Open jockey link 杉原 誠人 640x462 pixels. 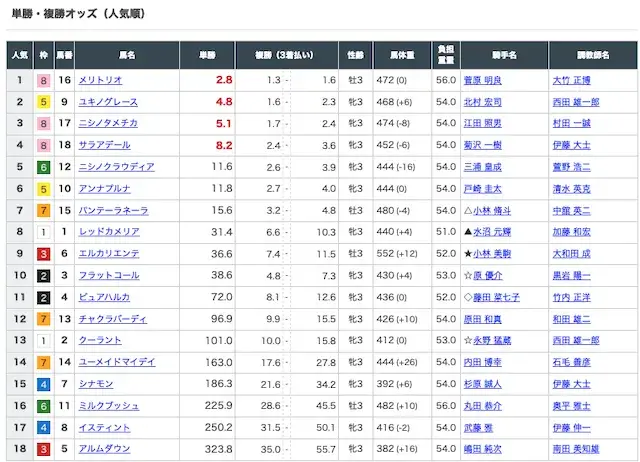pyautogui.click(x=482, y=384)
